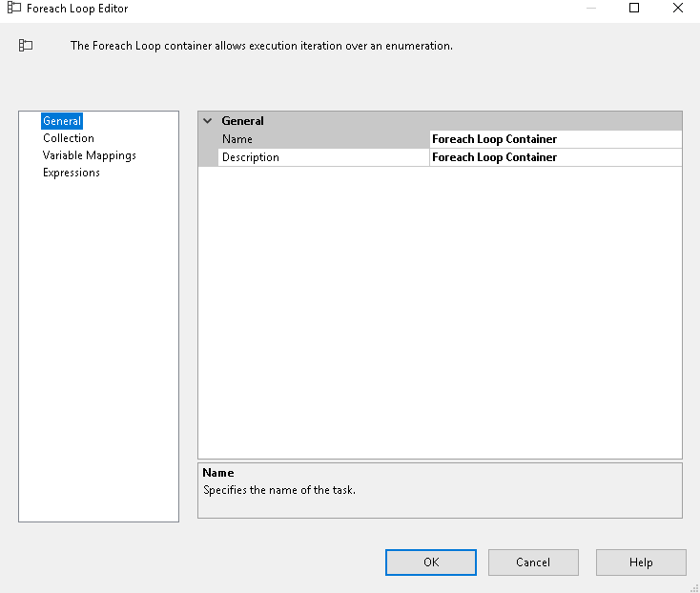The height and width of the screenshot is (593, 700).
Task: Switch to the Variable Mappings page
Action: point(90,155)
